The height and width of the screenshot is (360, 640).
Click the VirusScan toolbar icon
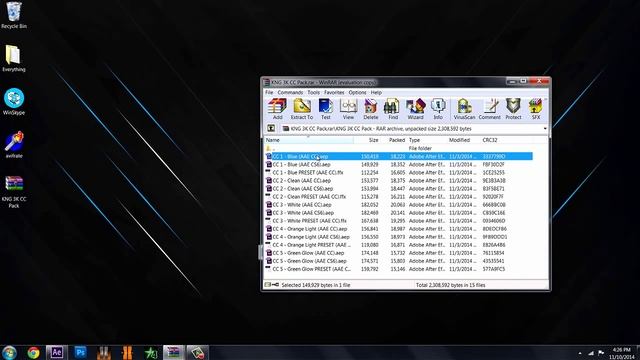pyautogui.click(x=464, y=109)
